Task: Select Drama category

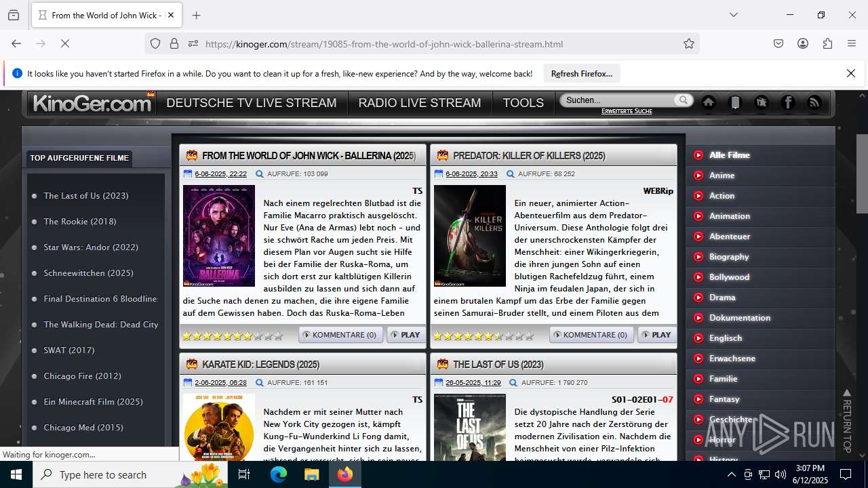Action: pos(722,298)
